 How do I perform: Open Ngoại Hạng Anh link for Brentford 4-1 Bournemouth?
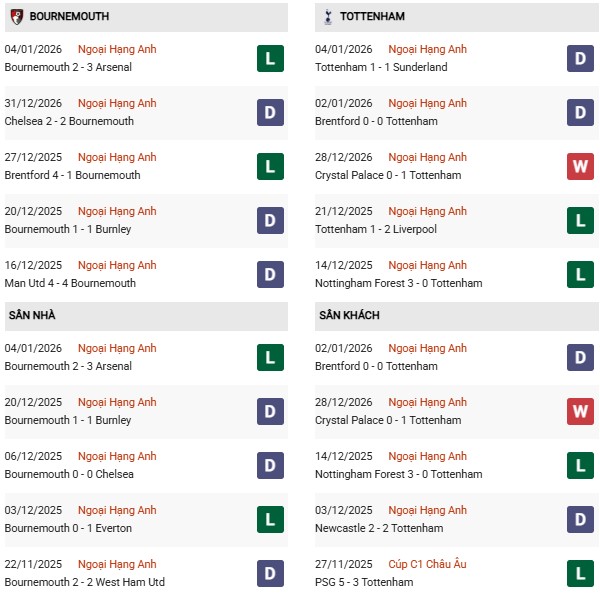(x=118, y=157)
